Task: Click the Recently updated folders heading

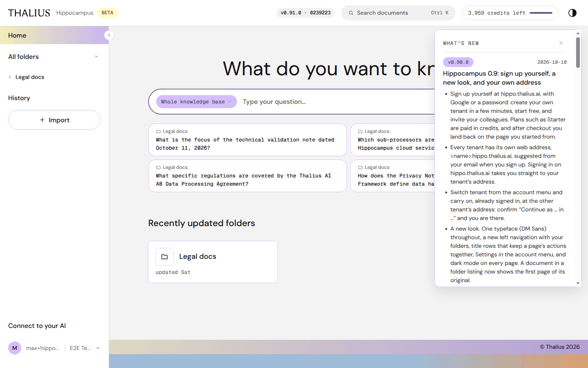Action: [x=202, y=223]
